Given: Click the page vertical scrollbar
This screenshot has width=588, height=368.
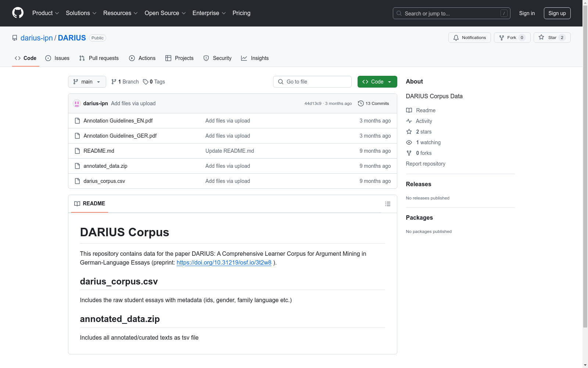Looking at the screenshot, I should (585, 166).
